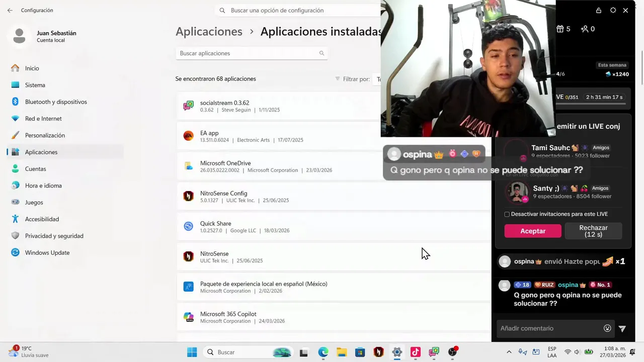Click the EA app icon

click(x=189, y=136)
